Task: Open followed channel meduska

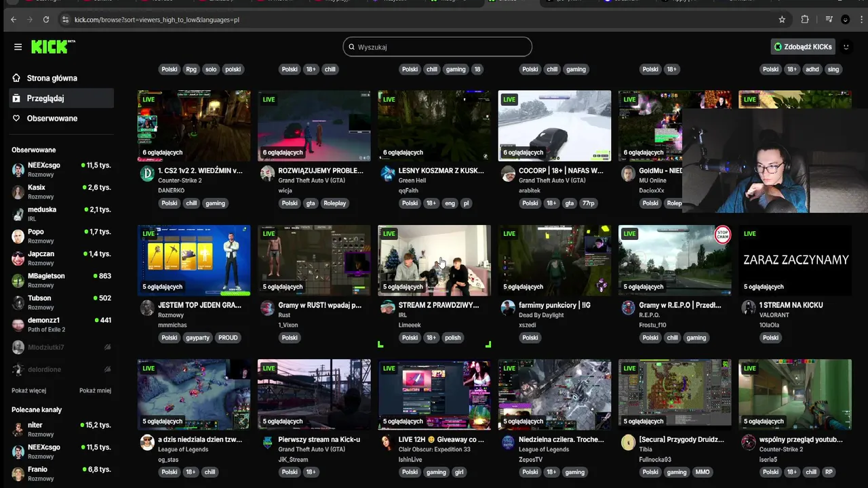Action: point(61,213)
